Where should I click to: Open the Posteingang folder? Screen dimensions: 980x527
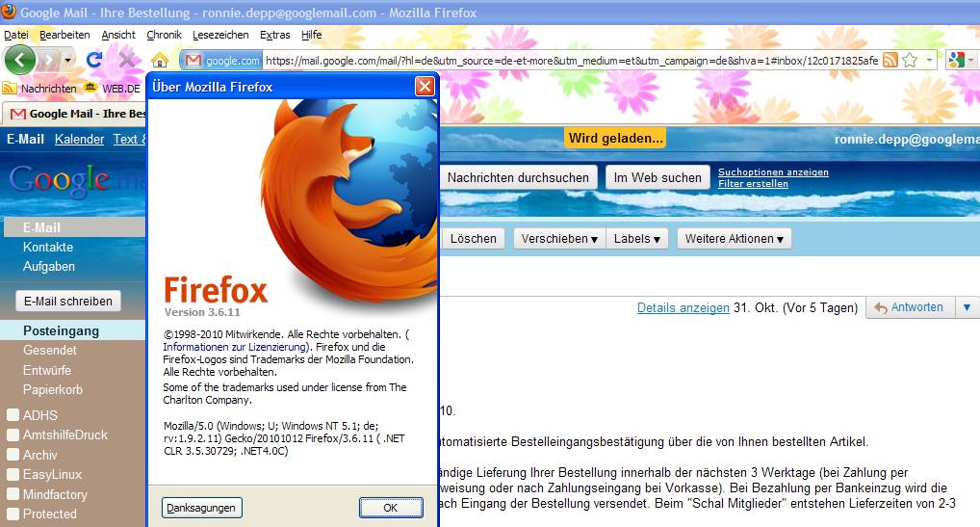coord(61,330)
